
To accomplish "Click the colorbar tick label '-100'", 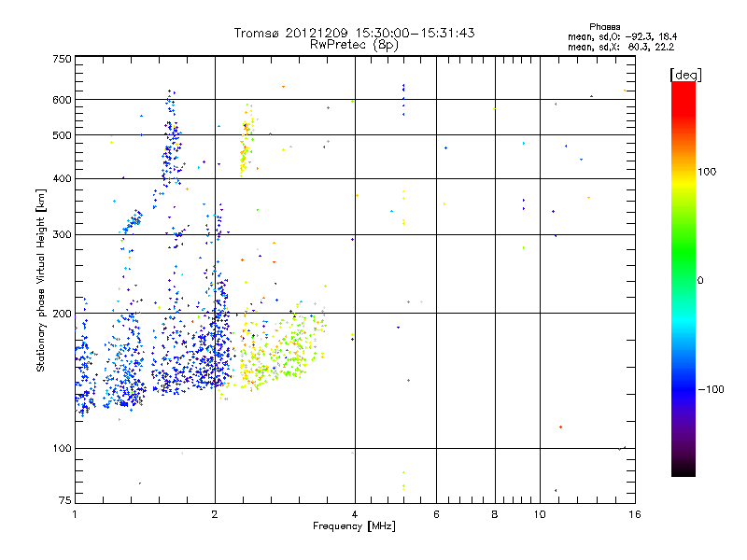I will pyautogui.click(x=711, y=389).
